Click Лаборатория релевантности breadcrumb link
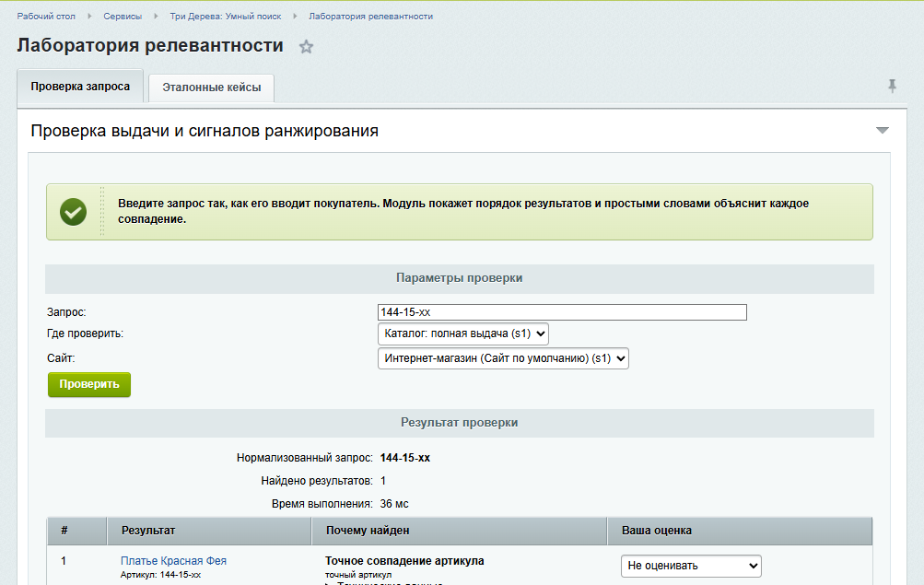924x585 pixels. (370, 17)
